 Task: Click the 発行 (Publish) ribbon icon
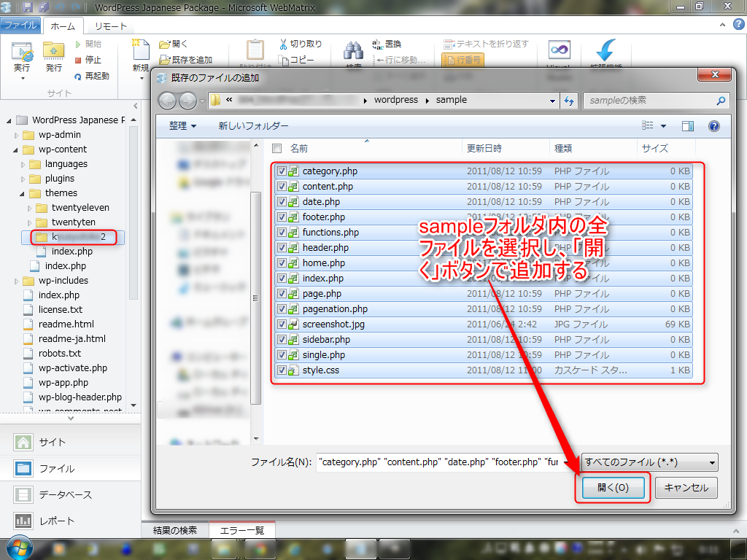[53, 57]
